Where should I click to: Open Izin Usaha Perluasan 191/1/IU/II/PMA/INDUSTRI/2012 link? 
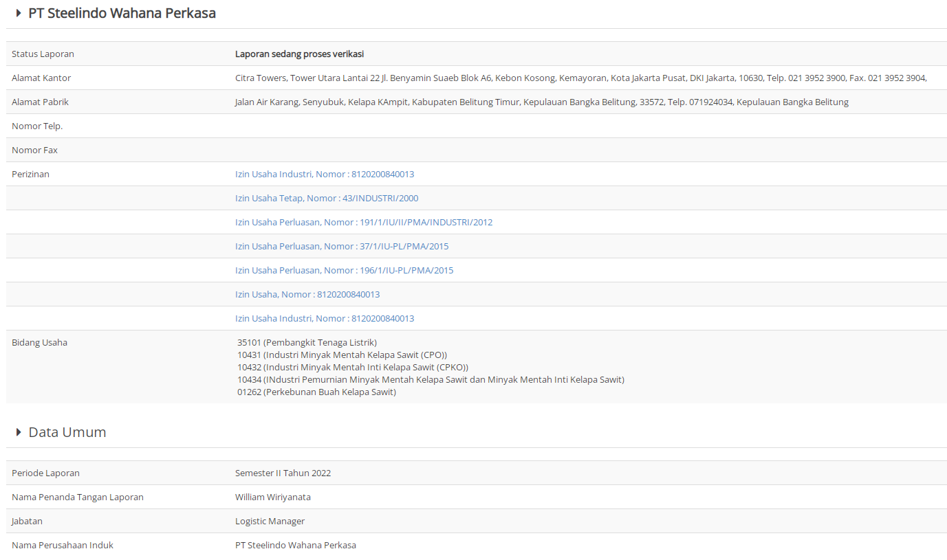364,222
